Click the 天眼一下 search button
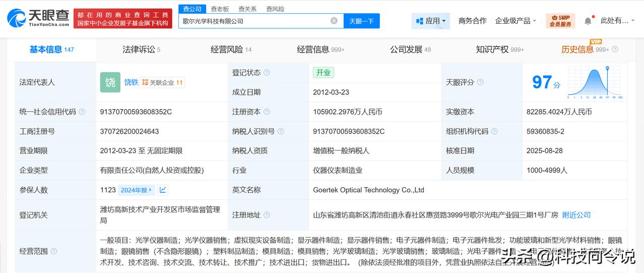The image size is (644, 273). click(362, 21)
